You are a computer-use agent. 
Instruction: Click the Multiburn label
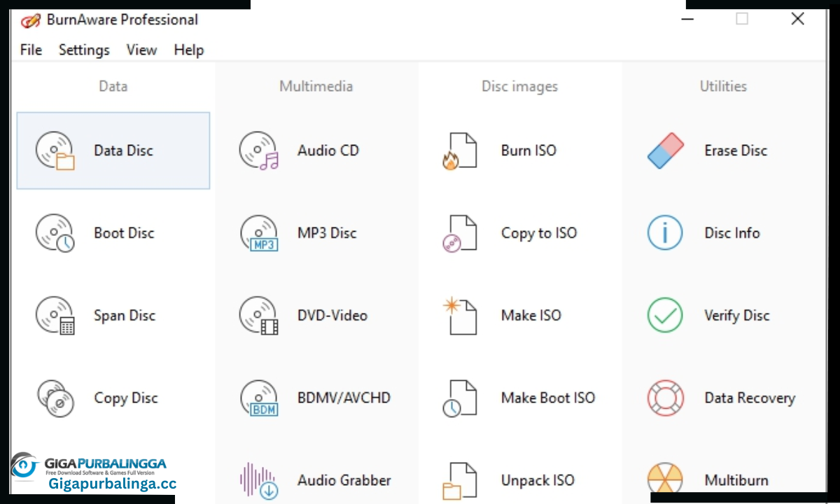736,480
